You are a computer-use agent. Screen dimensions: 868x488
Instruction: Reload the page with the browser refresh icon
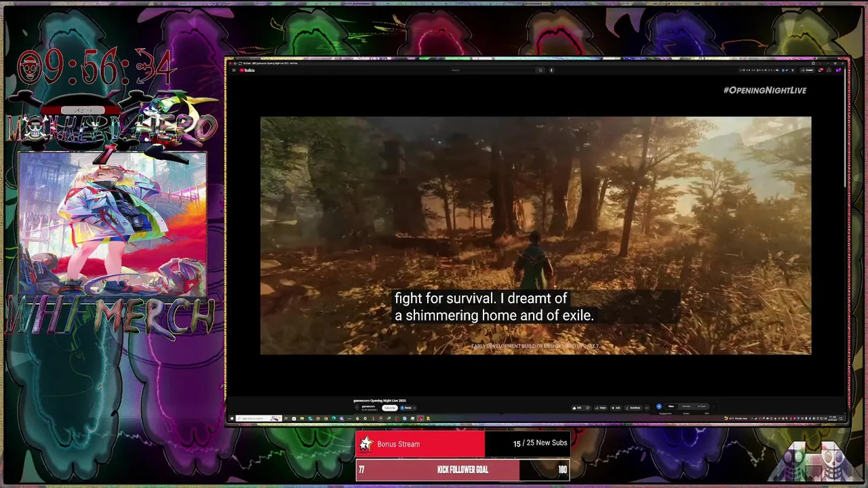tap(240, 63)
